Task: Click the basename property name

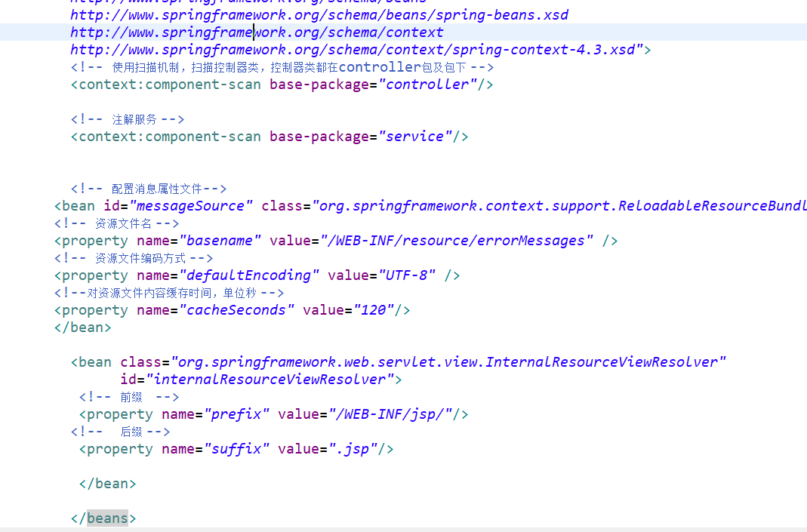Action: pyautogui.click(x=220, y=241)
